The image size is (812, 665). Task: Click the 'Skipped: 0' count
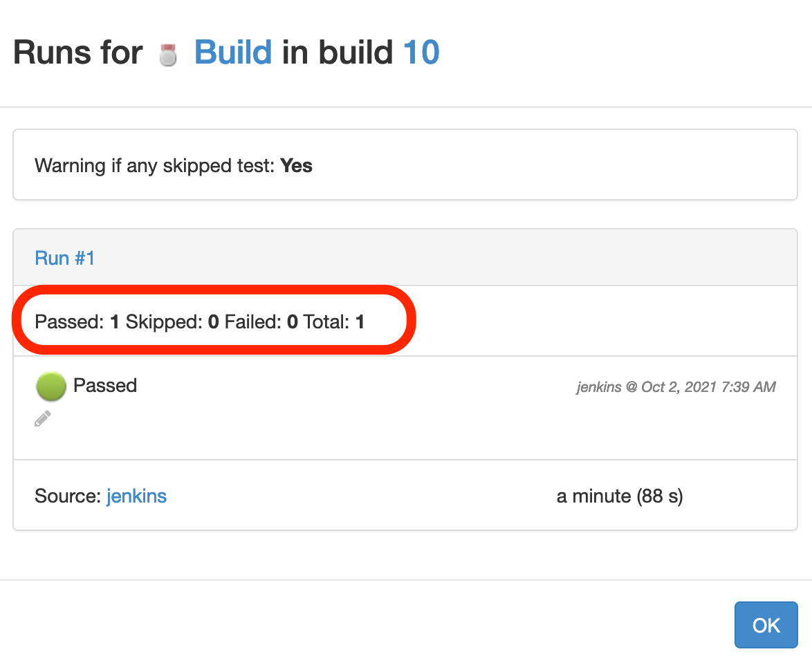click(x=172, y=321)
